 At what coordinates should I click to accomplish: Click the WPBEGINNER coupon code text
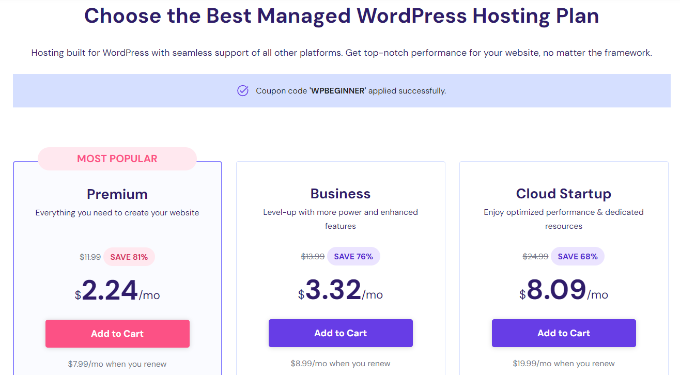[338, 91]
